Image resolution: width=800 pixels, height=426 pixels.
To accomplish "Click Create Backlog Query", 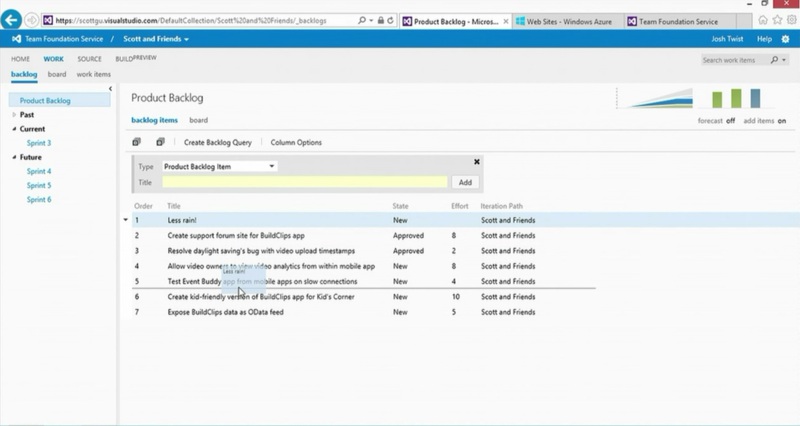I will (x=218, y=142).
